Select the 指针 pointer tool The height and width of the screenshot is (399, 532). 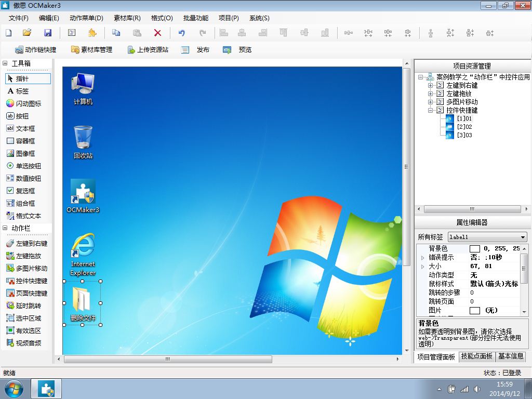(x=28, y=79)
